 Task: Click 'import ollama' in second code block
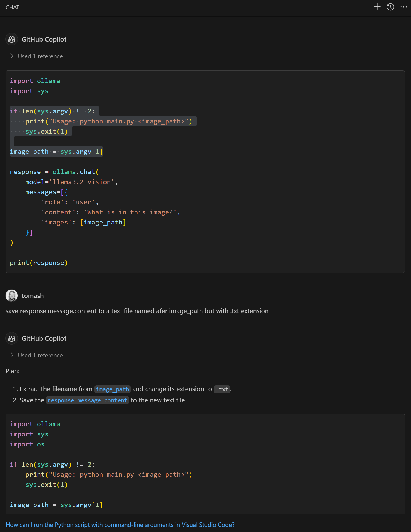[35, 424]
